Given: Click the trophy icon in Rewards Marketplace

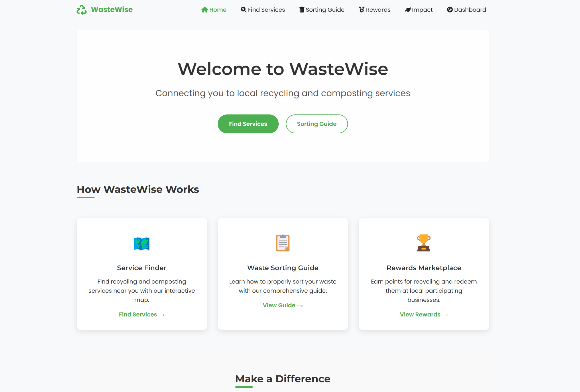Looking at the screenshot, I should pyautogui.click(x=424, y=243).
